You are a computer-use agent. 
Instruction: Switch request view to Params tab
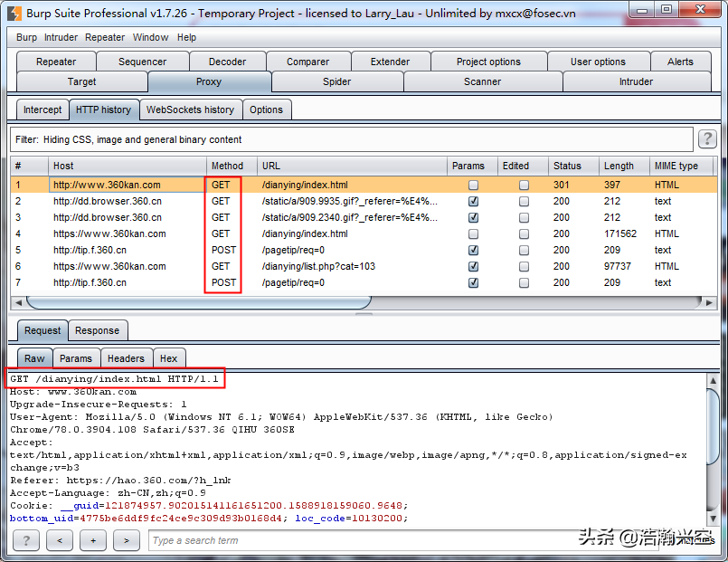[x=76, y=358]
